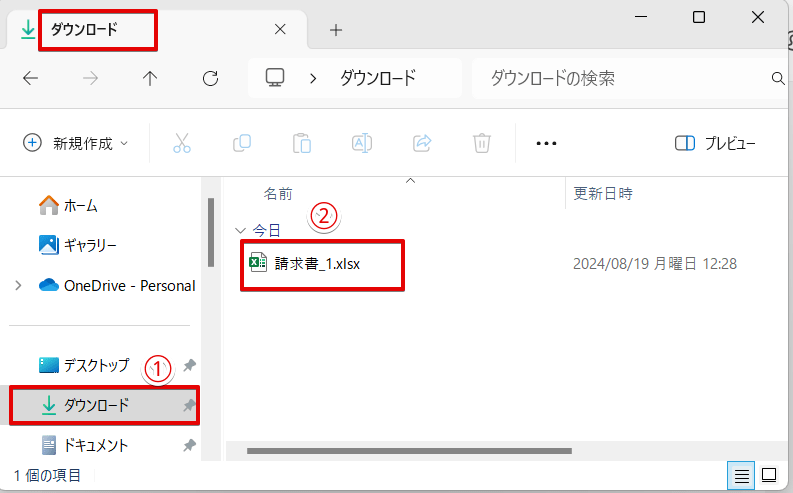The image size is (793, 493).
Task: Switch to large icons view in status bar
Action: point(769,475)
